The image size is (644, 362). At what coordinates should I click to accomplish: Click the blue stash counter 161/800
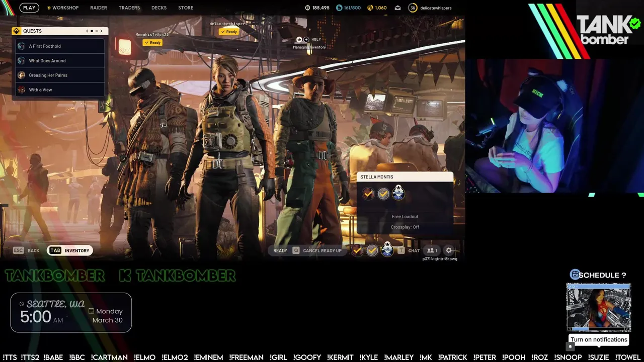348,8
